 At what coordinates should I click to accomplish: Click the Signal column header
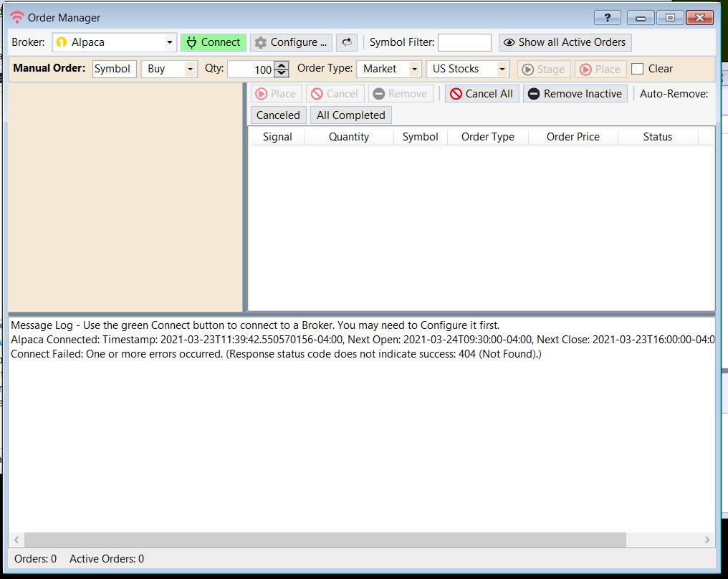[x=277, y=137]
